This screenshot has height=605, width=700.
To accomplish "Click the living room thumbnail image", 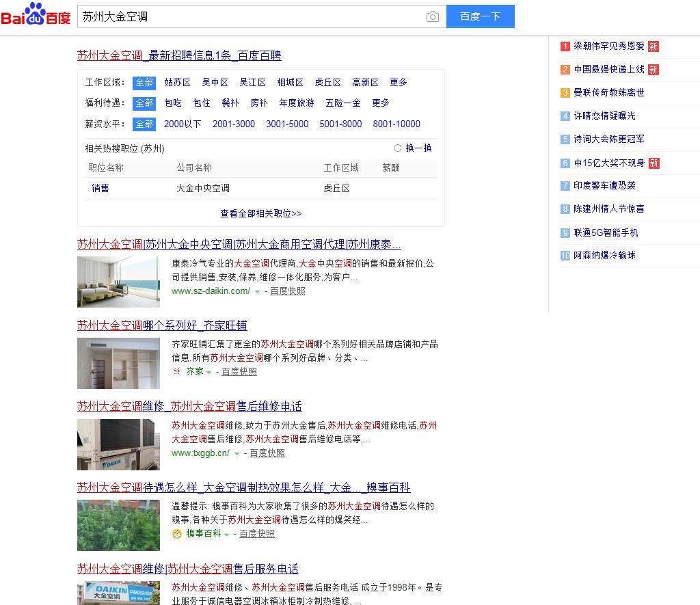I will (x=118, y=282).
